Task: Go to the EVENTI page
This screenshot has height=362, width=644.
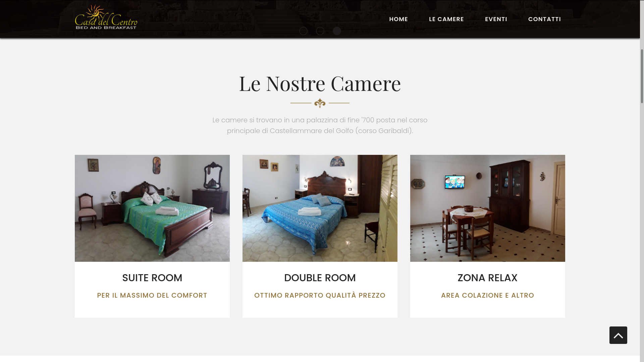Action: pos(496,19)
